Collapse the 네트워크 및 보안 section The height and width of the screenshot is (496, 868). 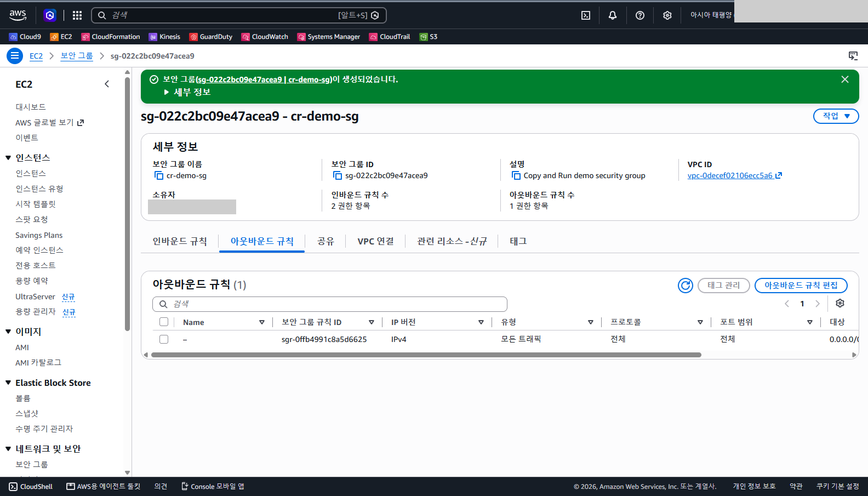point(8,449)
